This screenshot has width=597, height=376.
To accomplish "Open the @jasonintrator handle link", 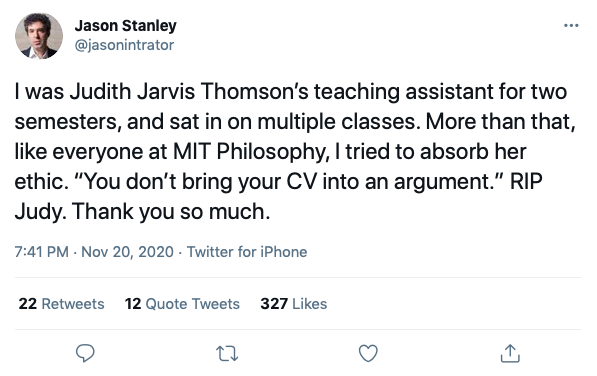I will [124, 45].
